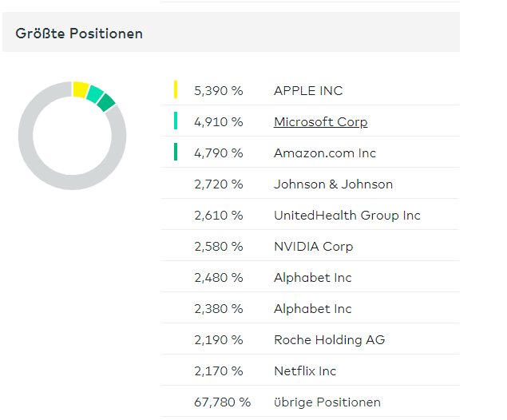Select the UnitedHealth Group Inc entry

(347, 216)
